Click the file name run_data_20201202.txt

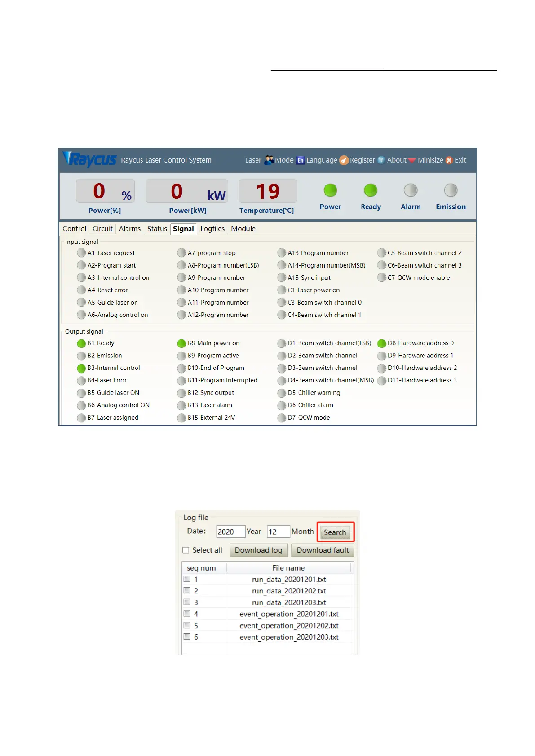289,591
